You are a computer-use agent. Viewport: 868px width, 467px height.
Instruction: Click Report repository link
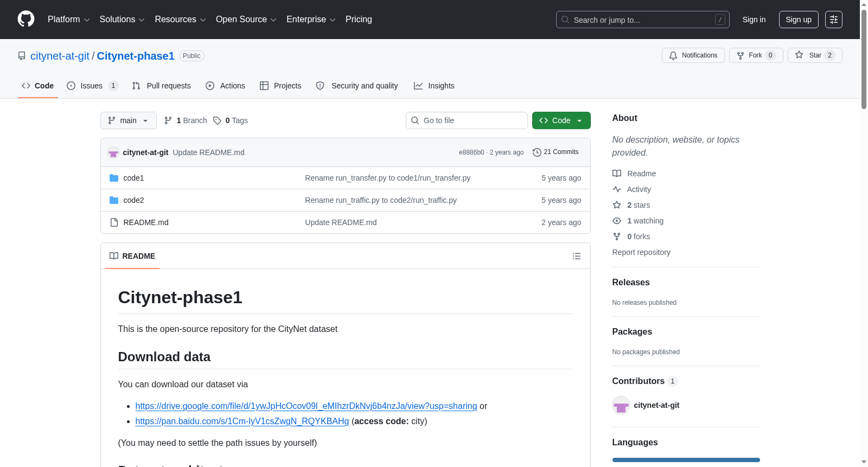point(641,252)
